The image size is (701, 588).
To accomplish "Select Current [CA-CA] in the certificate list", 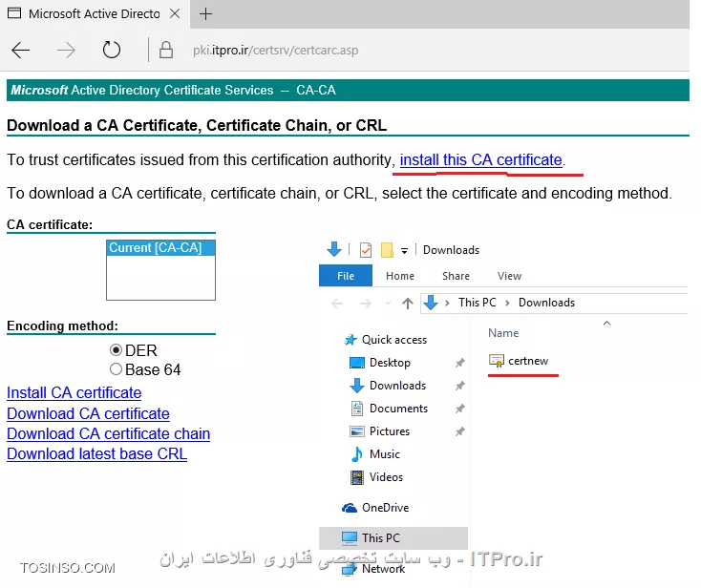I will (x=160, y=247).
